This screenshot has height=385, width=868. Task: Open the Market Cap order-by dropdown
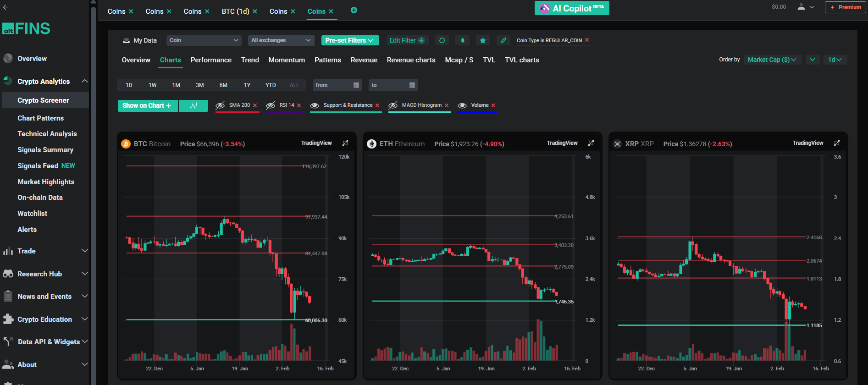(772, 60)
